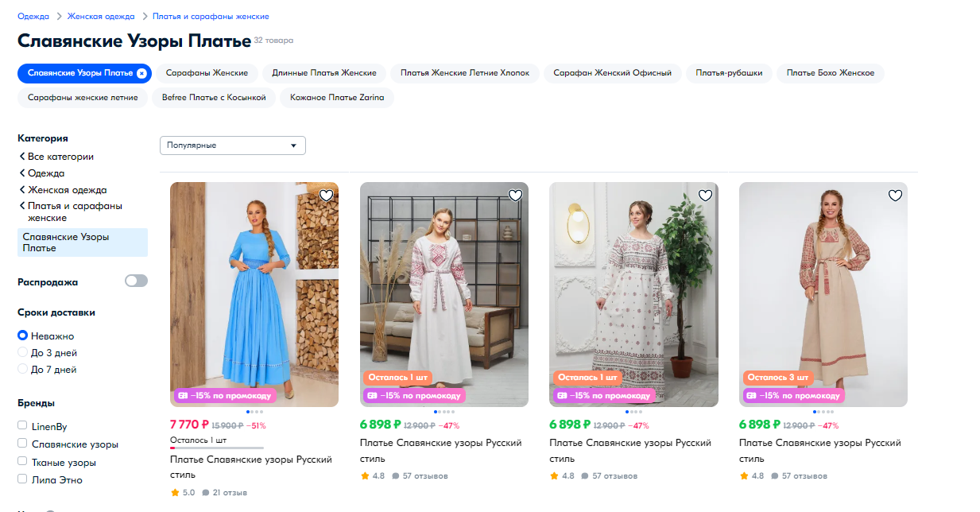
Task: Toggle the Распродажа switch
Action: 136,281
